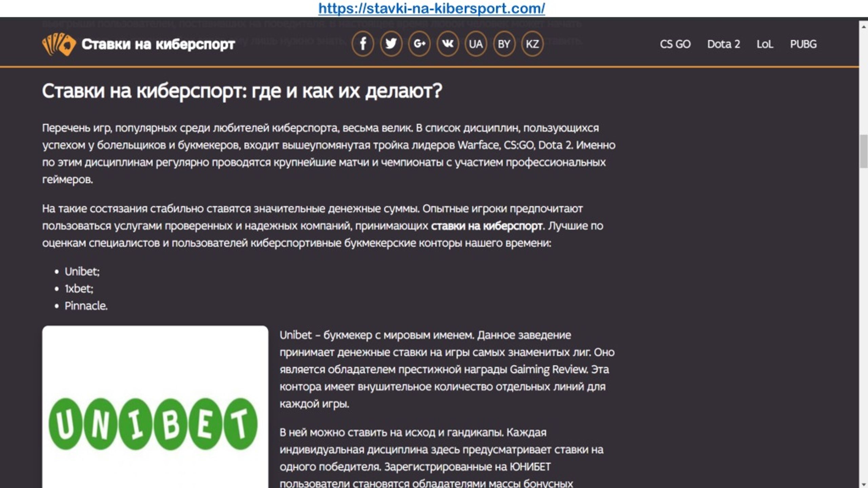The width and height of the screenshot is (868, 488).
Task: Click the Unibet logo image
Action: click(x=155, y=407)
